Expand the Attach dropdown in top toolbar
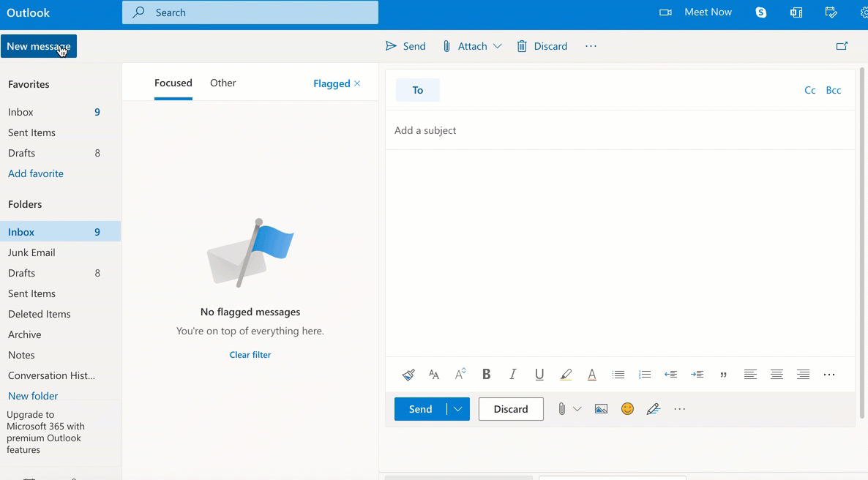Viewport: 868px width, 480px height. (x=498, y=46)
